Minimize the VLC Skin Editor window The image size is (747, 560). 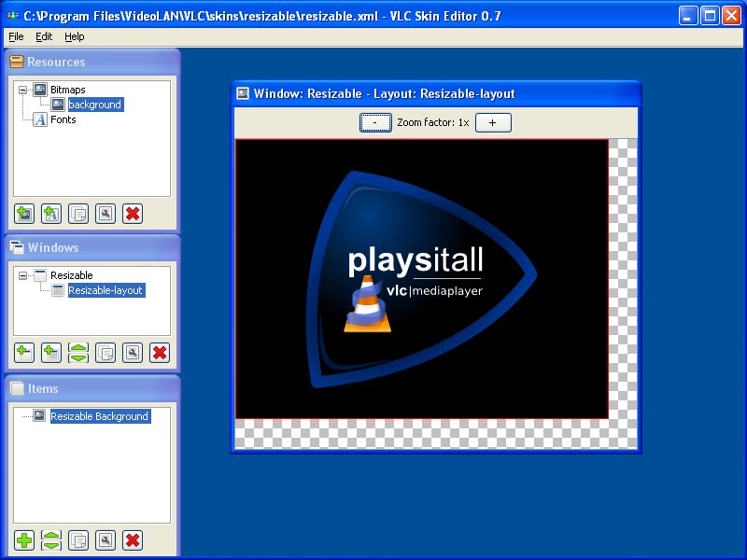688,16
